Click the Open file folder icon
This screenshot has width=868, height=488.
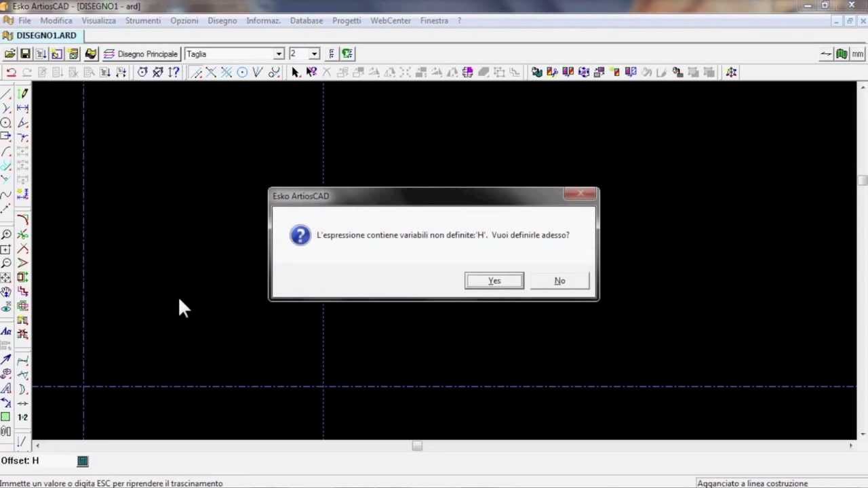point(9,54)
